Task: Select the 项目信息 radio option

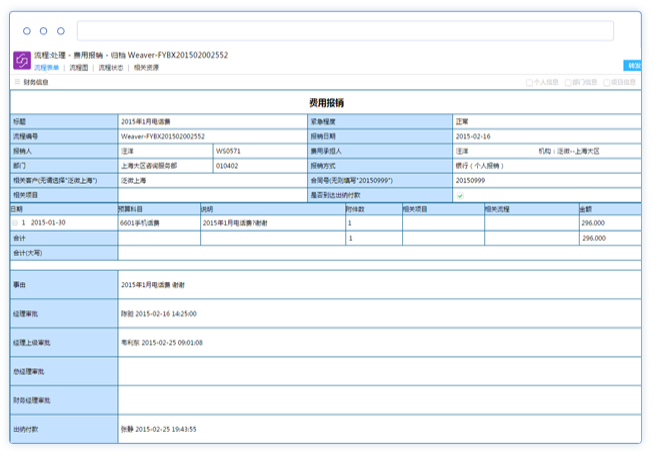Action: 607,82
